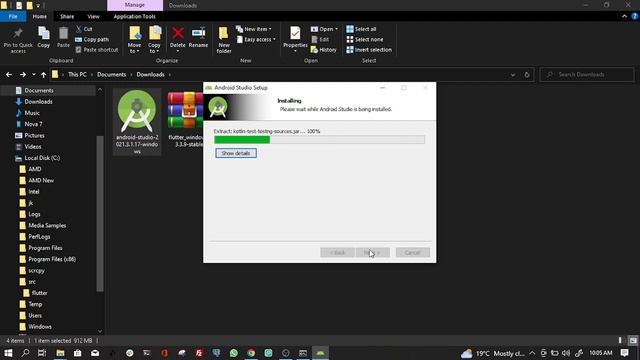The height and width of the screenshot is (360, 640).
Task: Open the File menu
Action: pos(13,16)
